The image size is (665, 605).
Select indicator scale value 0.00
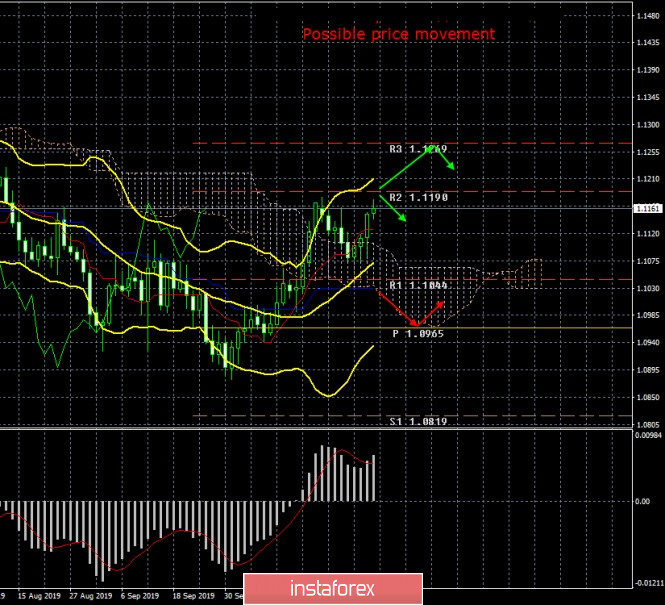[642, 502]
